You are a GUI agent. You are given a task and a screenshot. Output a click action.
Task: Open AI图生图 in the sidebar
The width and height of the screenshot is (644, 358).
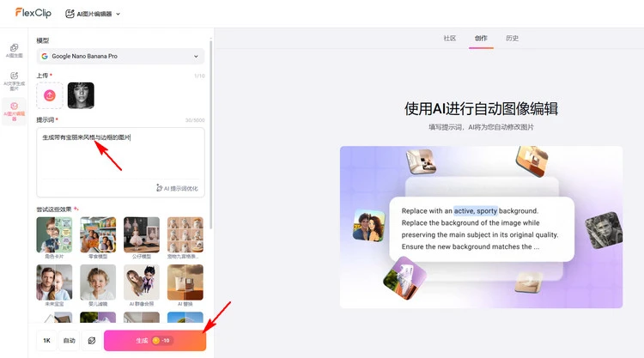click(14, 50)
